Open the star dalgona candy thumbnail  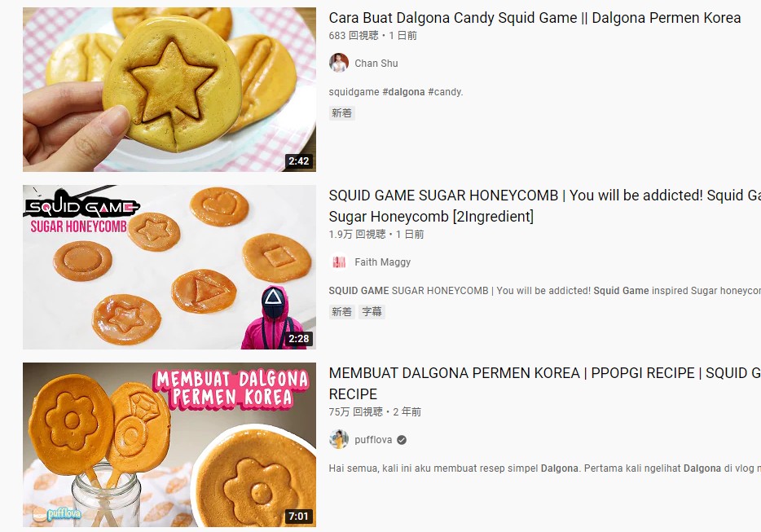[x=169, y=90]
